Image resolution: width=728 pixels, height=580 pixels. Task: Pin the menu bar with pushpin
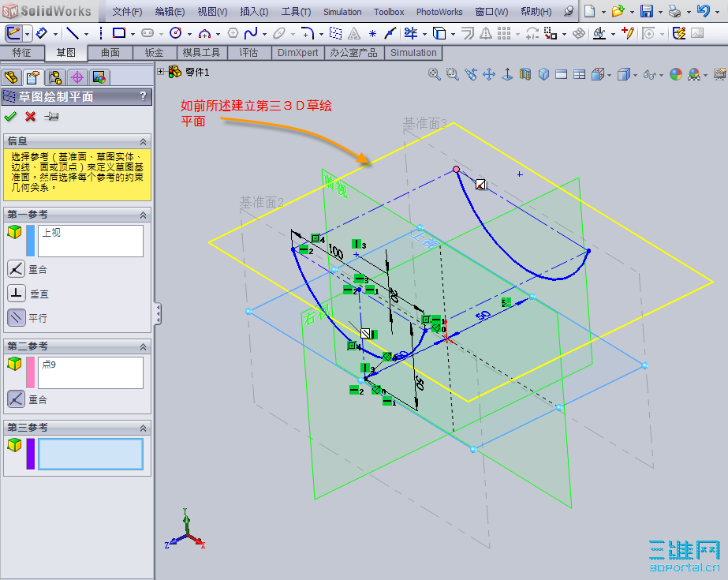tap(569, 12)
